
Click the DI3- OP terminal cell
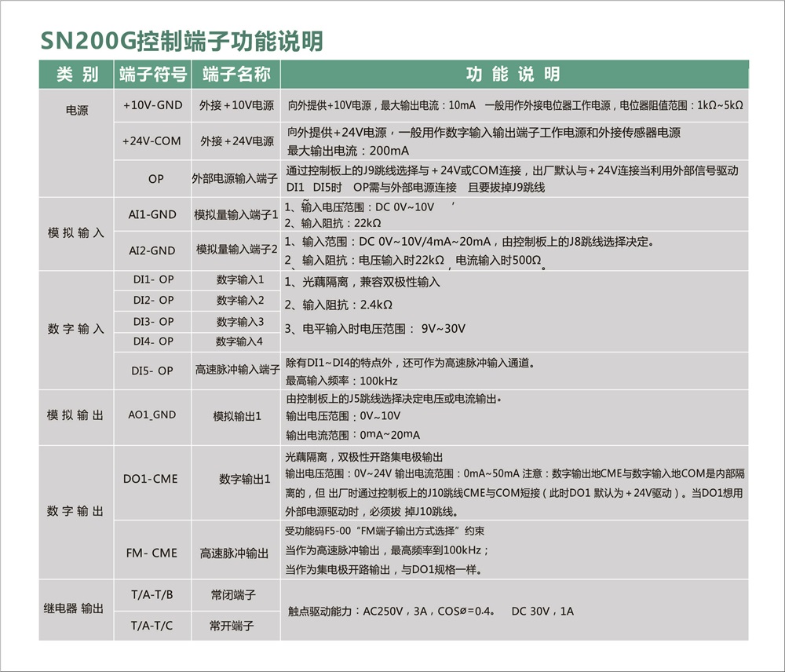tap(153, 322)
